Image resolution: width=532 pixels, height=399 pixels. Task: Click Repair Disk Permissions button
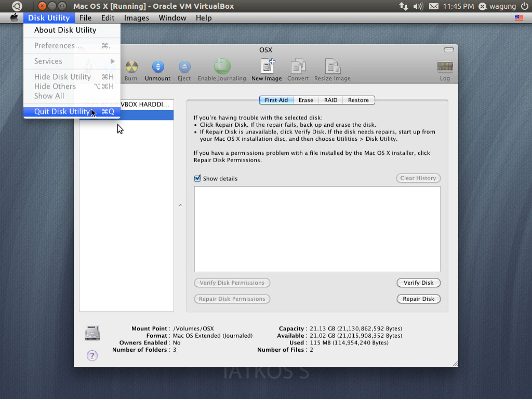click(232, 299)
